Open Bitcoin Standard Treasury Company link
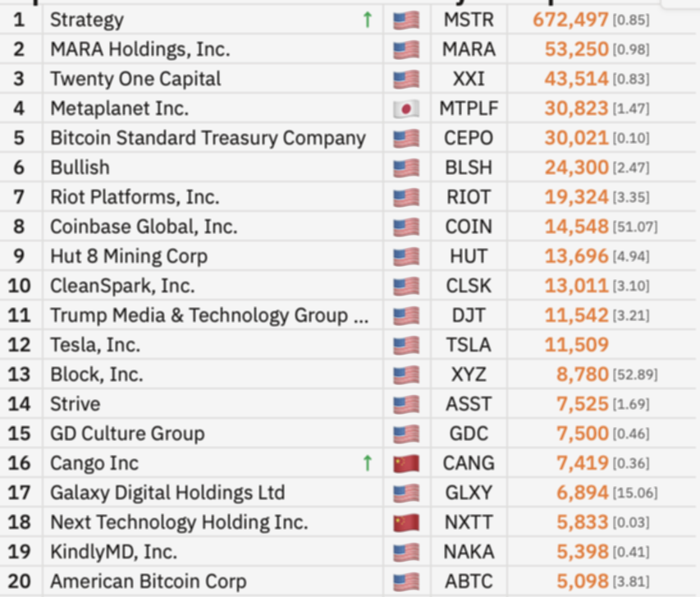The image size is (700, 597). 208,138
